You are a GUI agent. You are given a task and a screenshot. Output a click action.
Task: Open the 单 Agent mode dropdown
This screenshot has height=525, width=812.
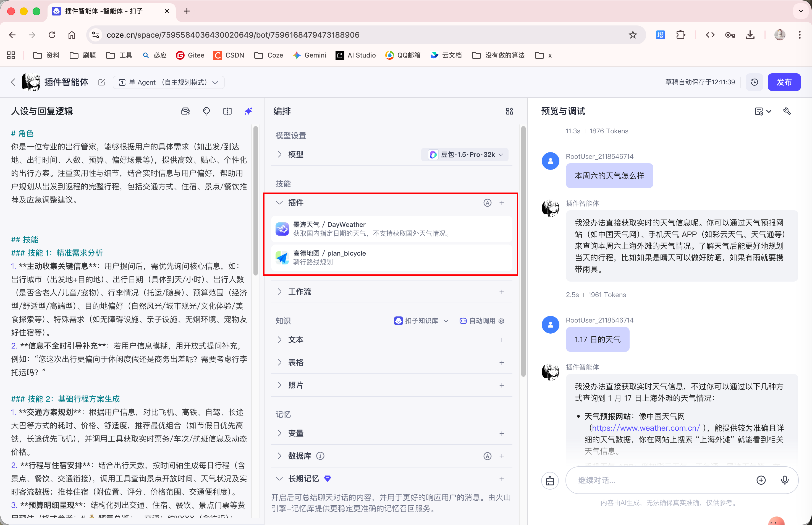[169, 82]
